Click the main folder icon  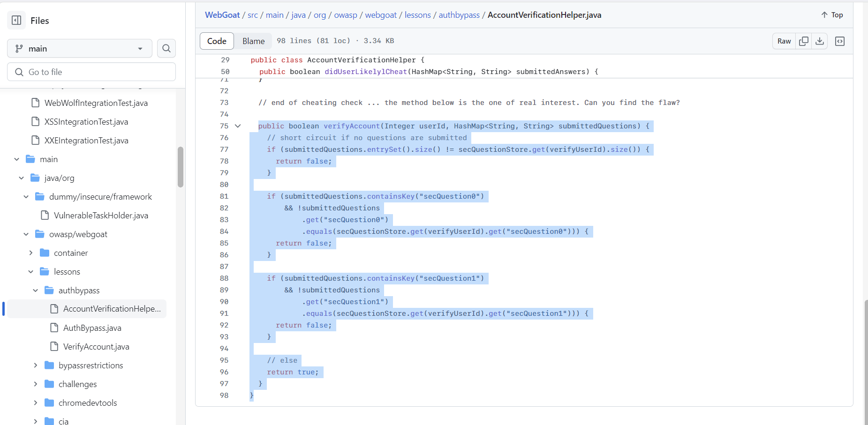pos(30,159)
